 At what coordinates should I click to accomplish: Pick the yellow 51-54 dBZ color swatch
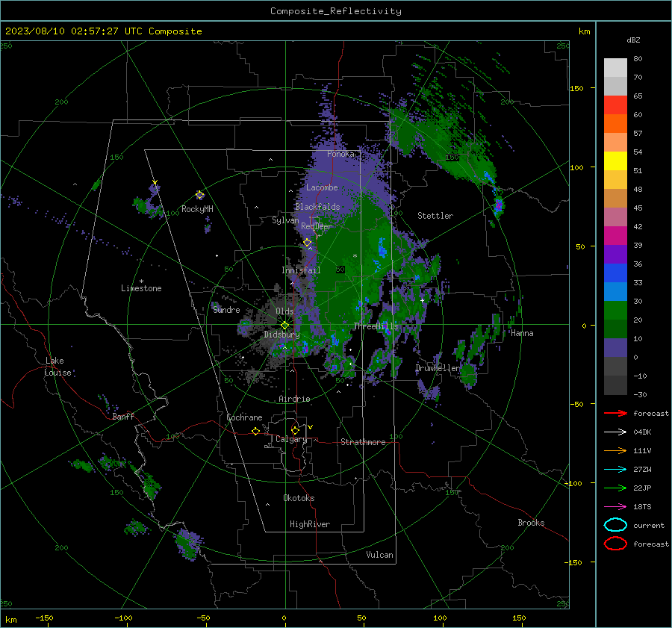coord(615,161)
